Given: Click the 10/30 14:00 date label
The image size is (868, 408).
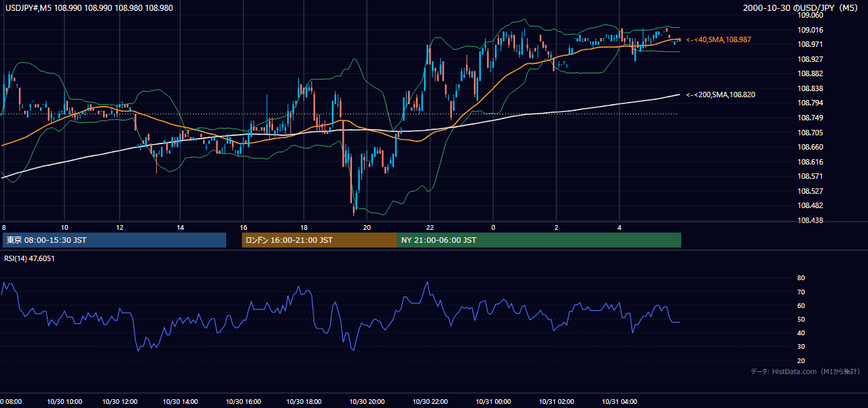Looking at the screenshot, I should point(179,402).
